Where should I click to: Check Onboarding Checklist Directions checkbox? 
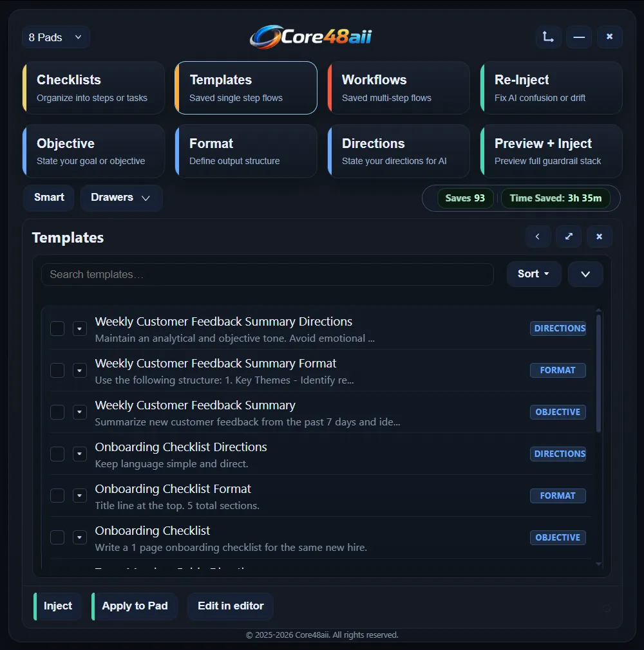tap(57, 454)
